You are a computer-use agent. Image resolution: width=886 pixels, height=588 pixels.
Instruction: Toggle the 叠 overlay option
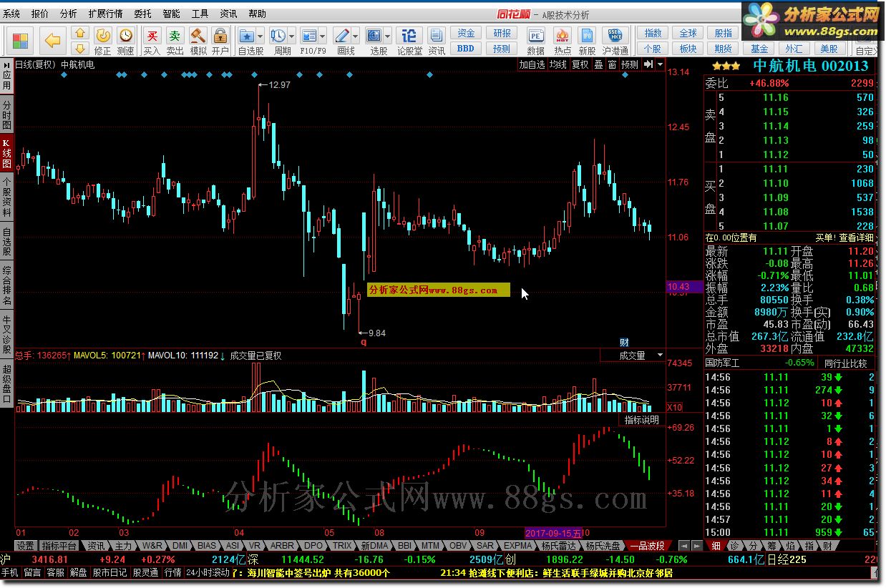pos(598,64)
